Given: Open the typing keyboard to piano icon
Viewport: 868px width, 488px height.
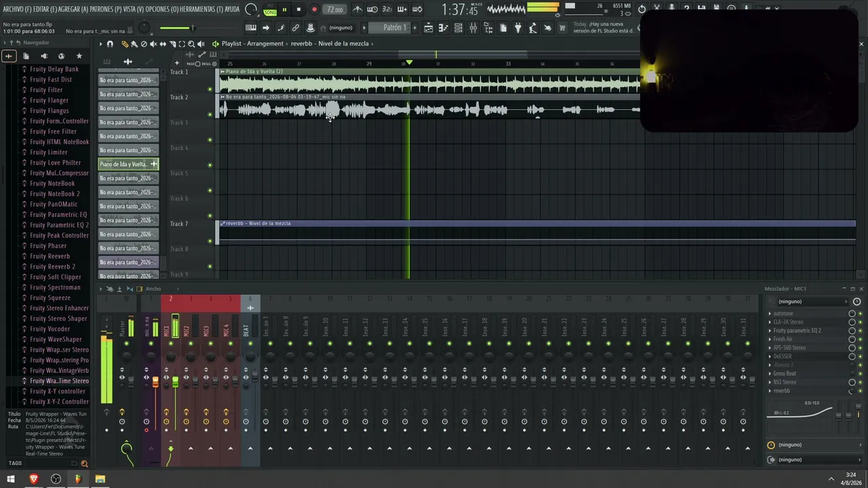Looking at the screenshot, I should 251,28.
